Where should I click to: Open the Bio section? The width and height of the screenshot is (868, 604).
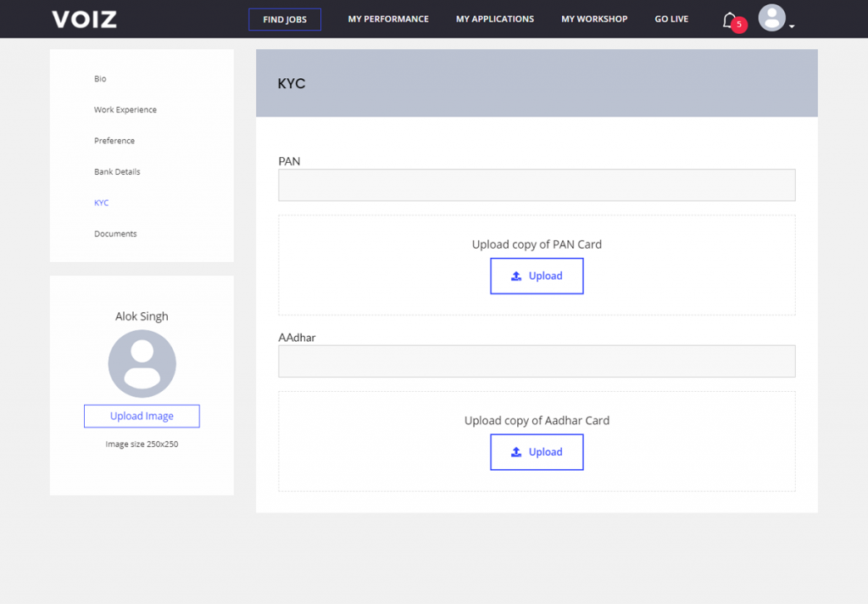100,79
